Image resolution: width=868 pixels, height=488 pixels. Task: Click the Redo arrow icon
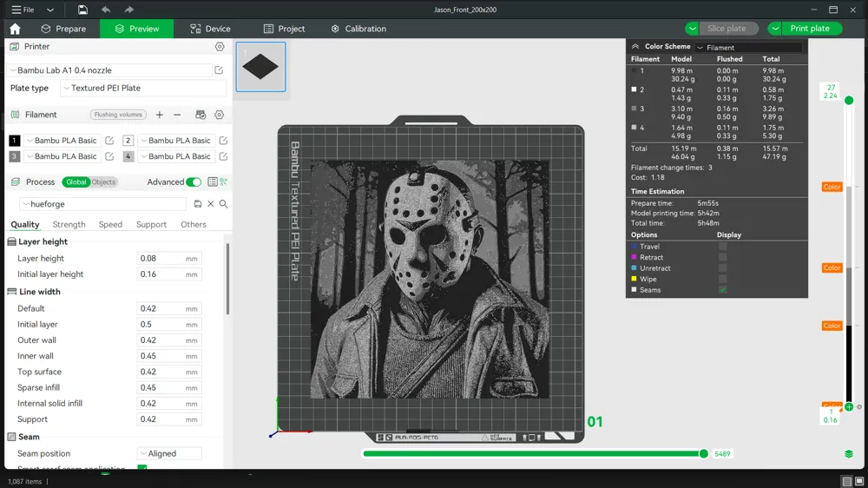coord(129,10)
